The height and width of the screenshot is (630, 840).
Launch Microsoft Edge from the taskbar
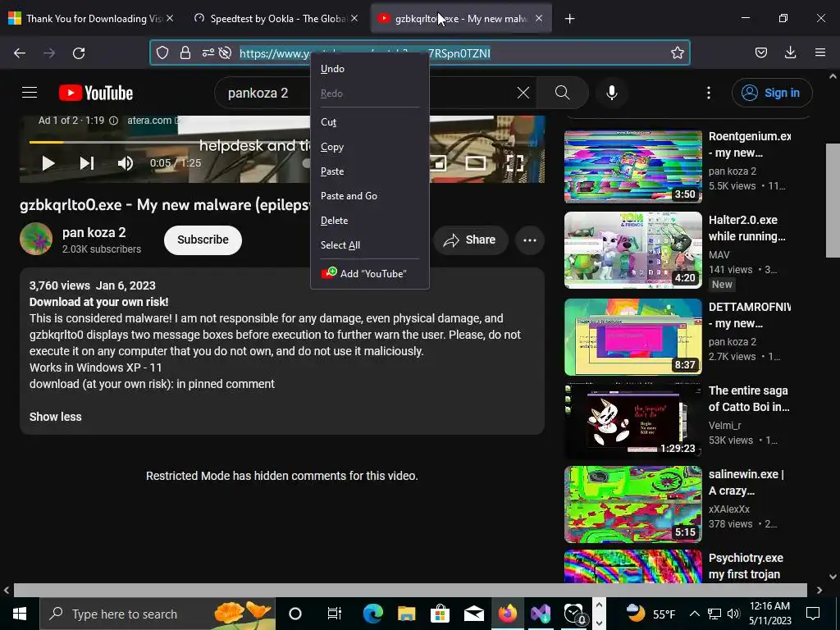373,614
